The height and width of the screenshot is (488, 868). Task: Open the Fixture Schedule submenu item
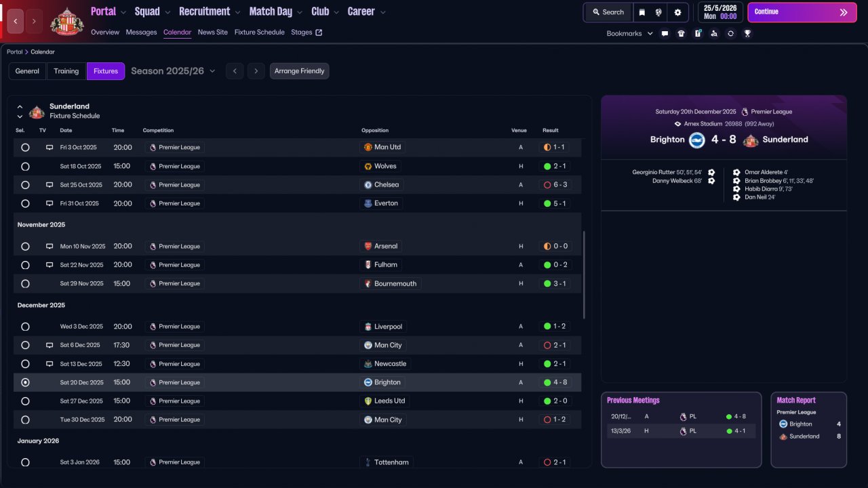coord(260,33)
